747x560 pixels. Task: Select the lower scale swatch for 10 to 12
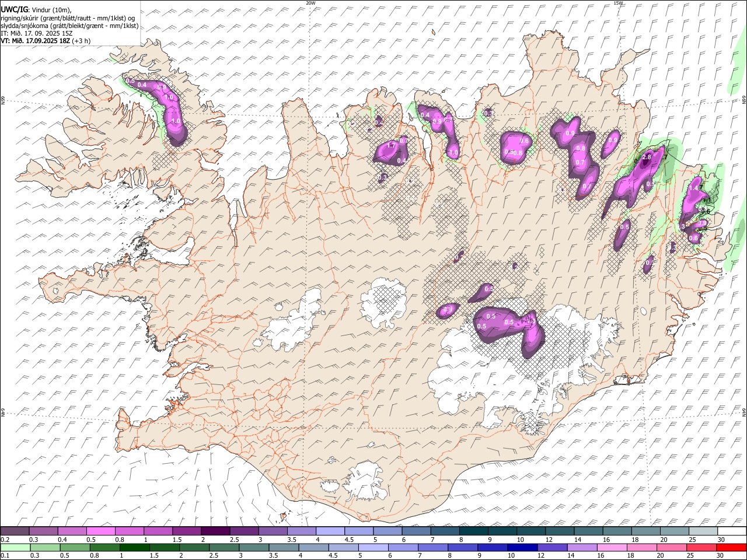522,547
